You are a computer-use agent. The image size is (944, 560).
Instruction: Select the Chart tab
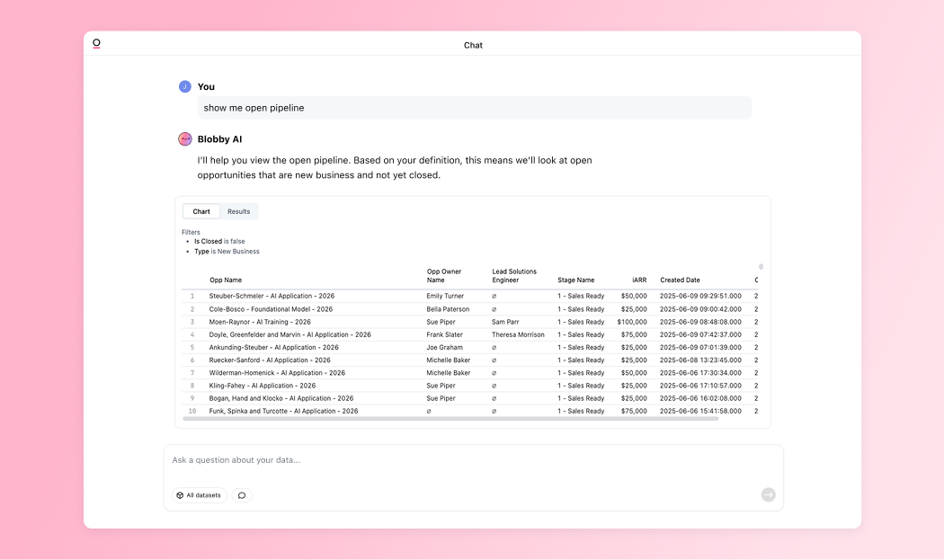pos(201,212)
